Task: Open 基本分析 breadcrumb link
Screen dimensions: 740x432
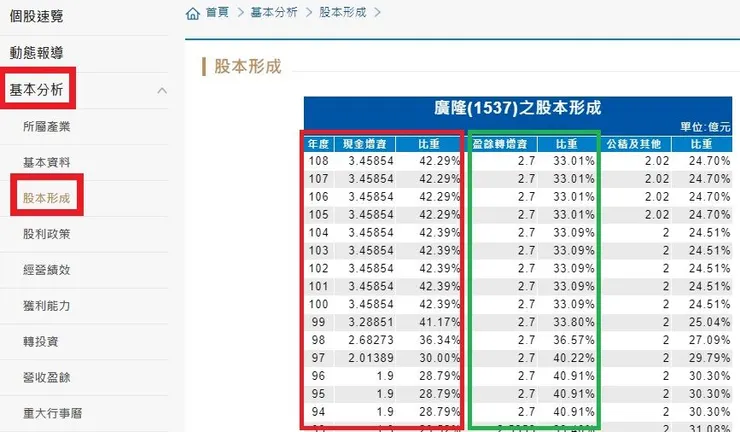Action: pos(274,12)
